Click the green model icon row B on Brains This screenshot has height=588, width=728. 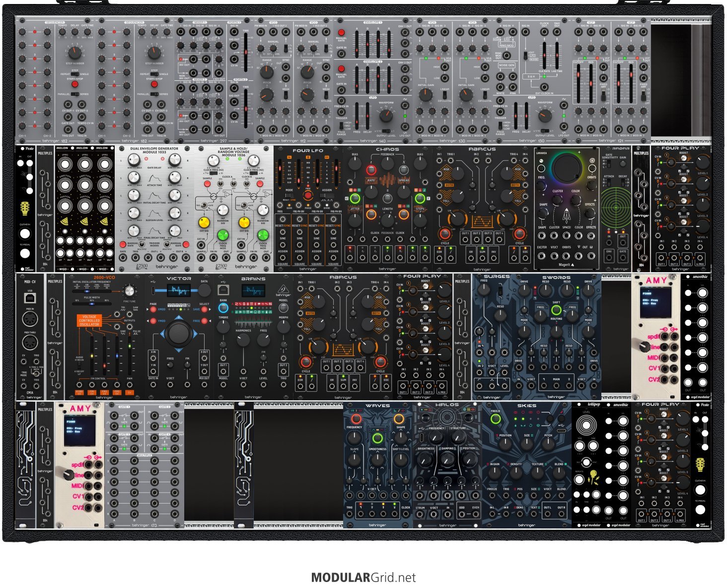(253, 312)
